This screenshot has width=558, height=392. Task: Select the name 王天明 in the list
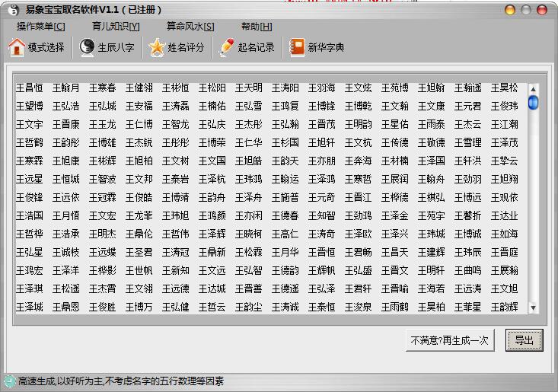pyautogui.click(x=249, y=88)
